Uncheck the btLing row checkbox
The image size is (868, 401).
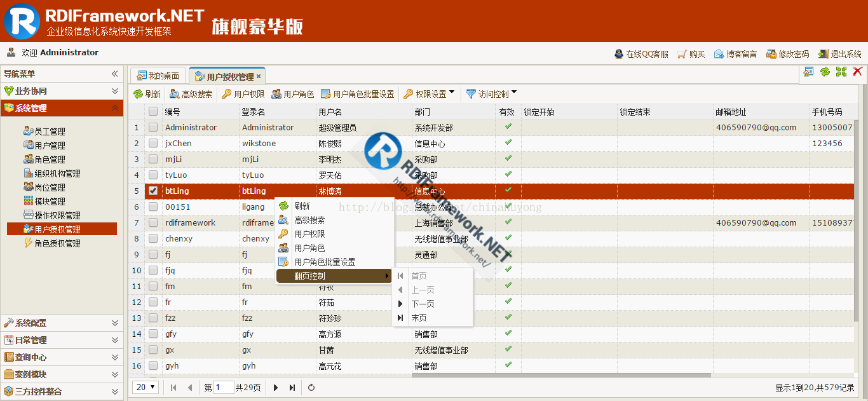coord(153,191)
